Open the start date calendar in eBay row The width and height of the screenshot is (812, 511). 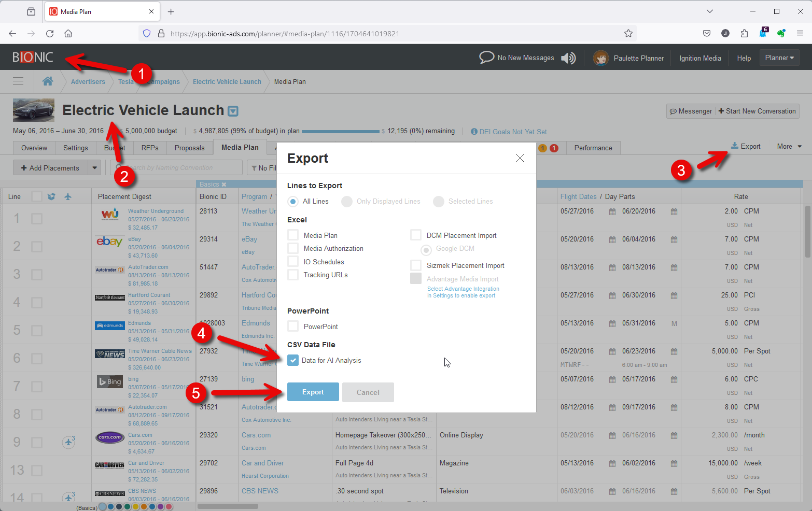click(x=612, y=239)
